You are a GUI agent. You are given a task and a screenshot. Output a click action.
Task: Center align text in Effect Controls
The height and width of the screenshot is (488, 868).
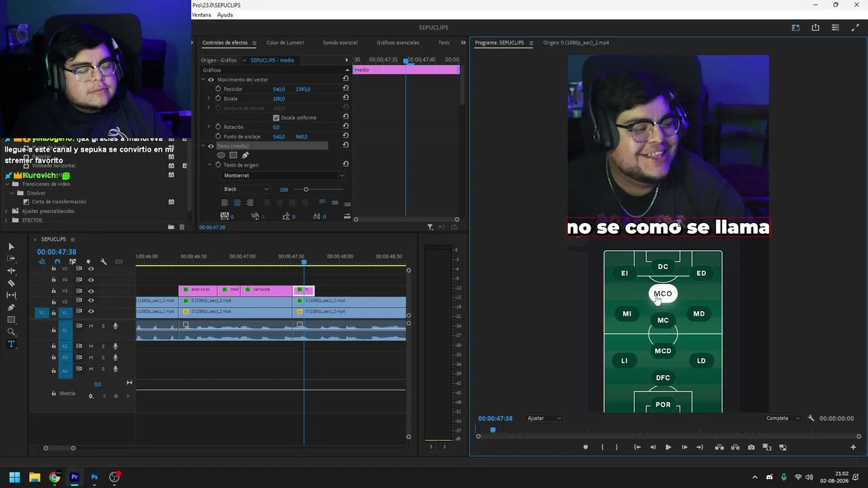tap(237, 203)
